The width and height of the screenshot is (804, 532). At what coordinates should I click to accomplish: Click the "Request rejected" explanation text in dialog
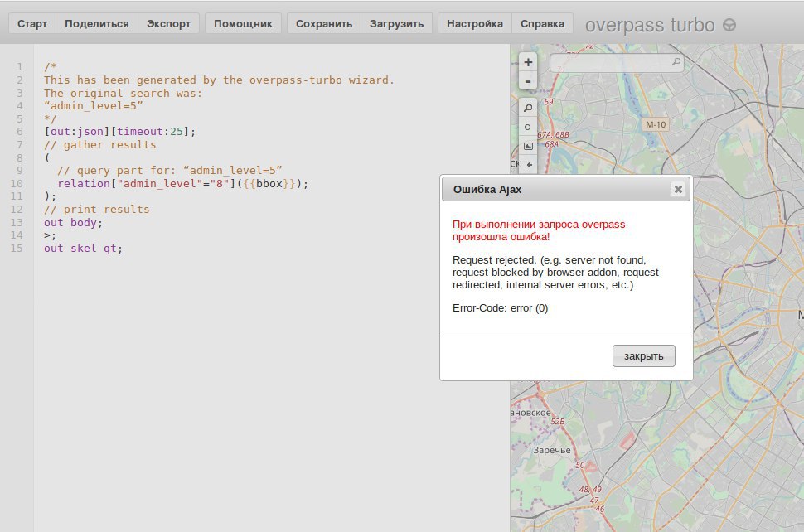555,272
